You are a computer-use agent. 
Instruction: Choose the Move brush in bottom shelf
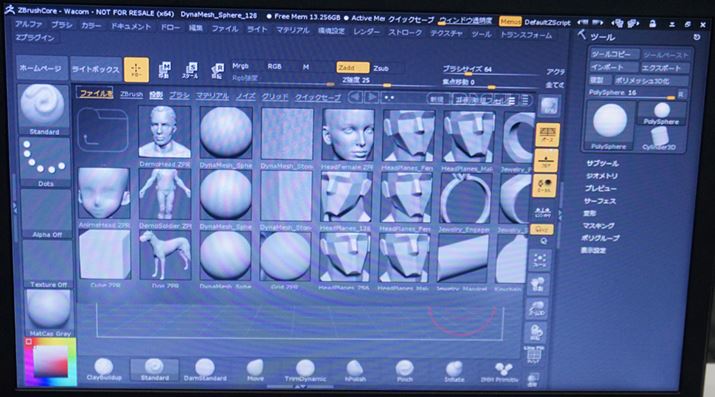click(255, 370)
